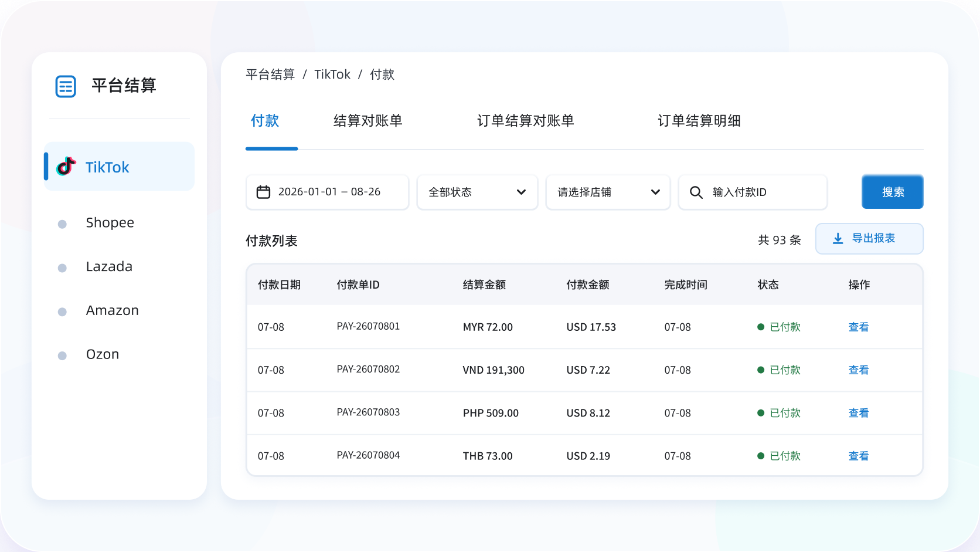This screenshot has height=552, width=980.
Task: Click the 付款日期 column header
Action: point(279,285)
